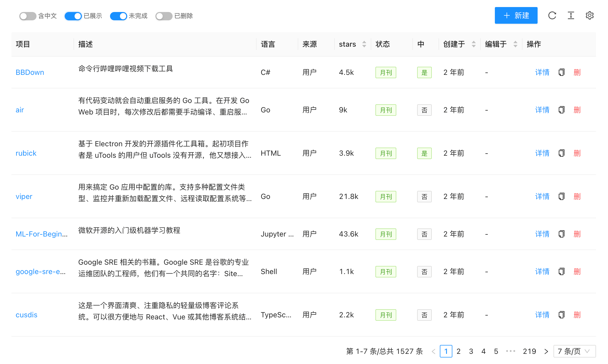Click stars value 21.8k
This screenshot has height=364, width=608.
tap(349, 196)
